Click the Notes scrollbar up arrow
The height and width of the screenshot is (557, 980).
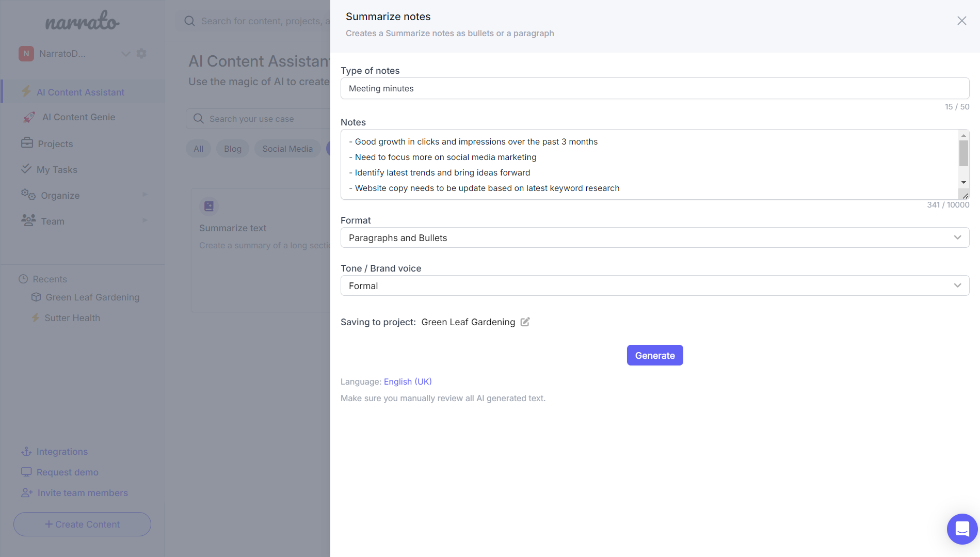click(x=963, y=135)
